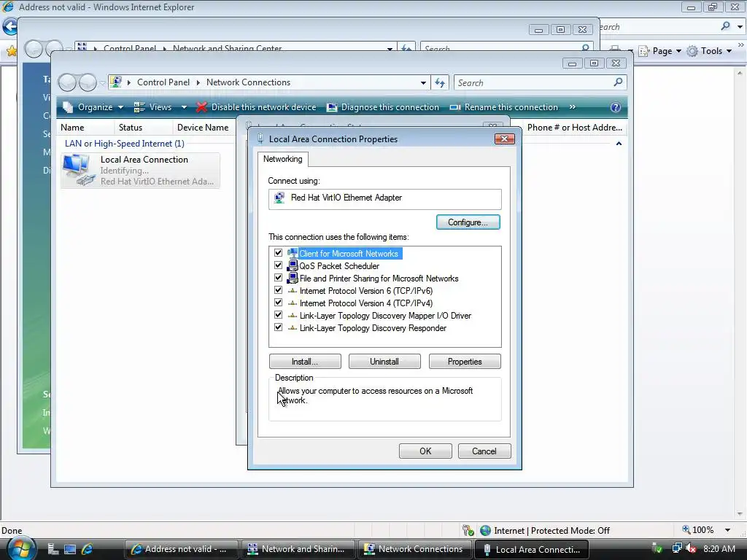Open the Internet Explorer Tools menu

(x=709, y=51)
